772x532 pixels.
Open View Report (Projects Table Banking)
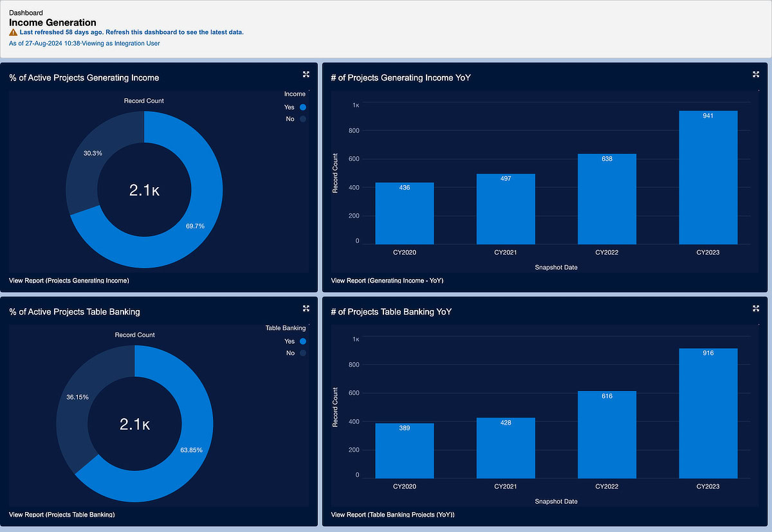point(62,515)
